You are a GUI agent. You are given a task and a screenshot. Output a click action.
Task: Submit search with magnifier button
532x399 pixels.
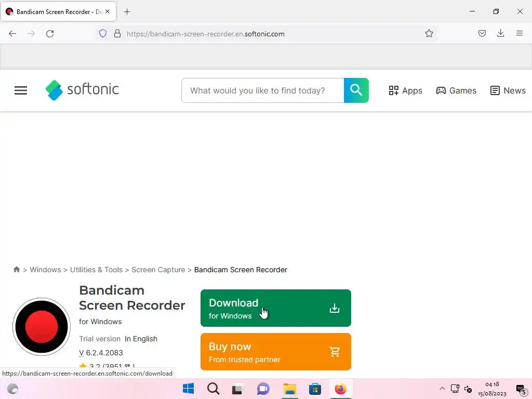(356, 90)
